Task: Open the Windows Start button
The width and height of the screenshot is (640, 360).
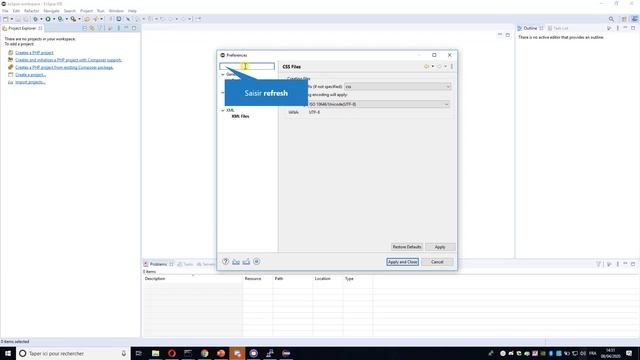Action: tap(8, 353)
